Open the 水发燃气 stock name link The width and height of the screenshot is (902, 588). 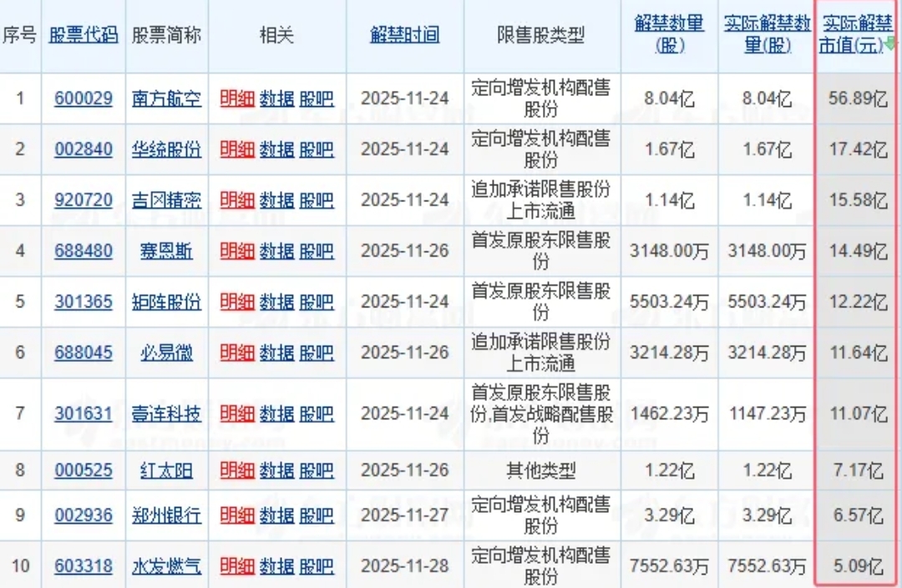(x=167, y=566)
